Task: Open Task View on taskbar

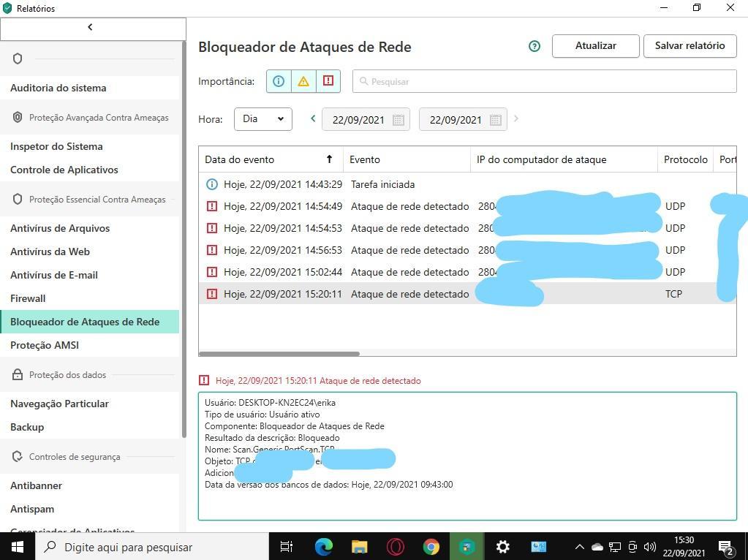Action: 286,547
